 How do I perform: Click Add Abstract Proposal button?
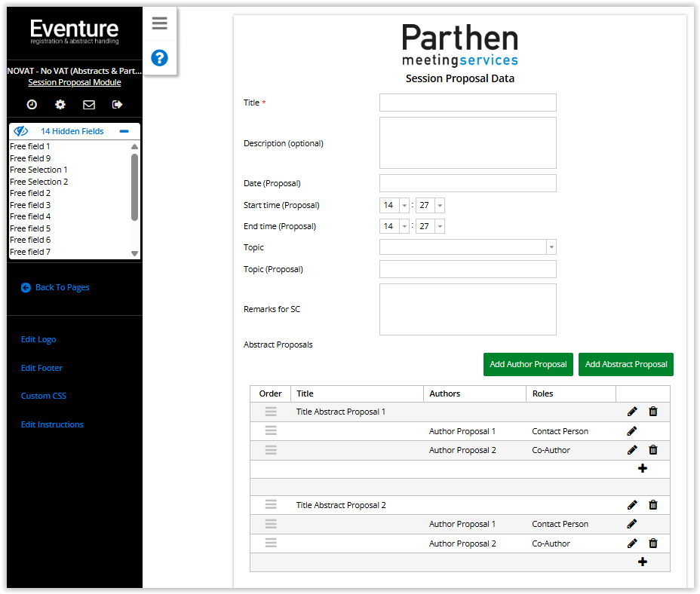(626, 364)
